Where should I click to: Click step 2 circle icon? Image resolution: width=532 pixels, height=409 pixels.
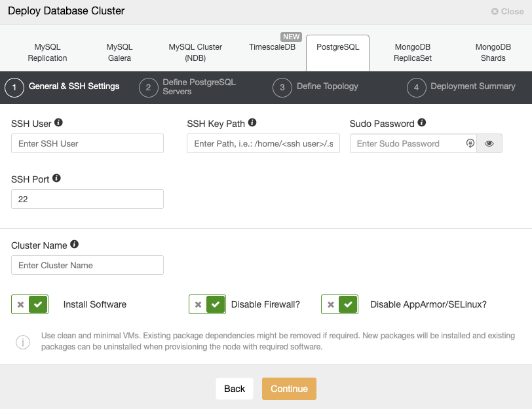[x=149, y=88]
